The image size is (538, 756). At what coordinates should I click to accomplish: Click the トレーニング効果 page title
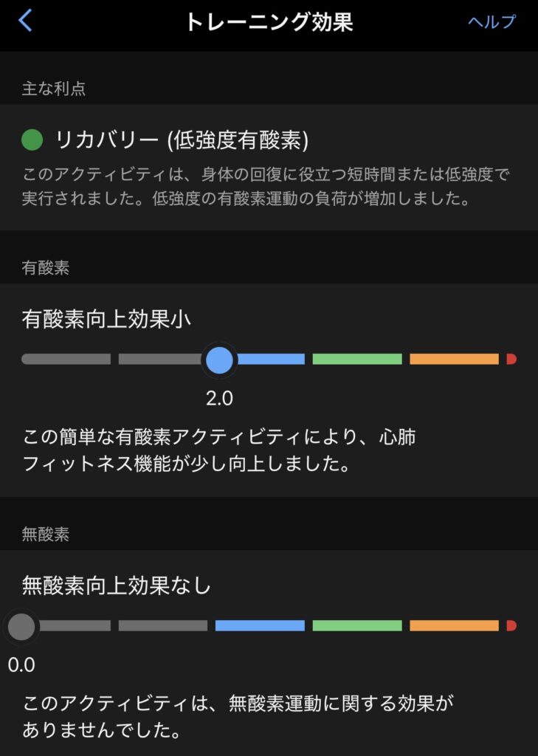[x=269, y=21]
